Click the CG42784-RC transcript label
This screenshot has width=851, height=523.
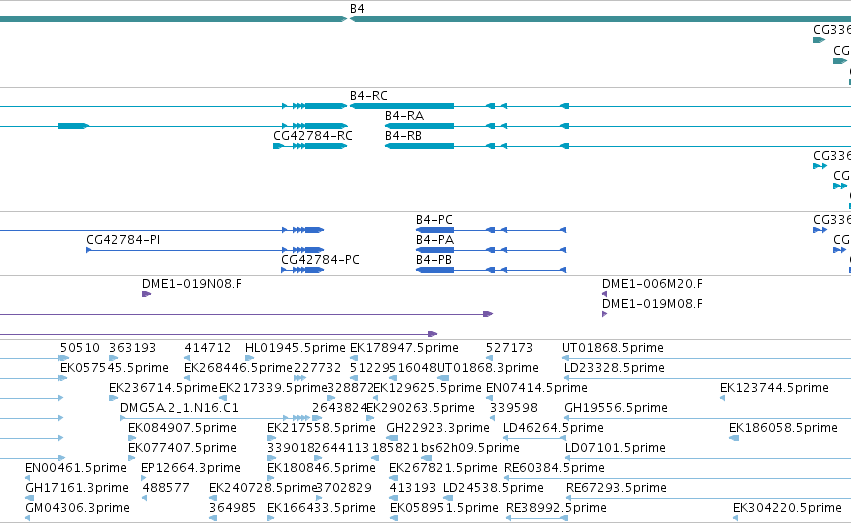(313, 136)
